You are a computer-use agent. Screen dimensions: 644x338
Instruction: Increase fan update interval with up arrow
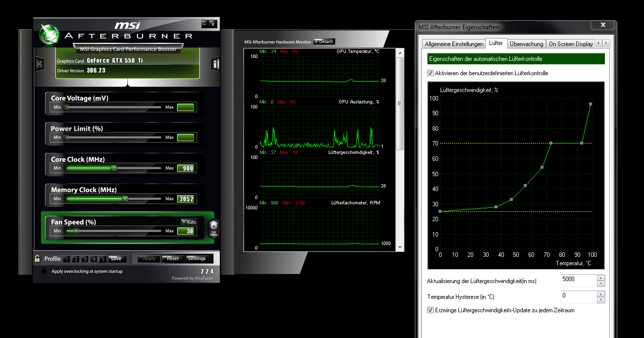[600, 278]
